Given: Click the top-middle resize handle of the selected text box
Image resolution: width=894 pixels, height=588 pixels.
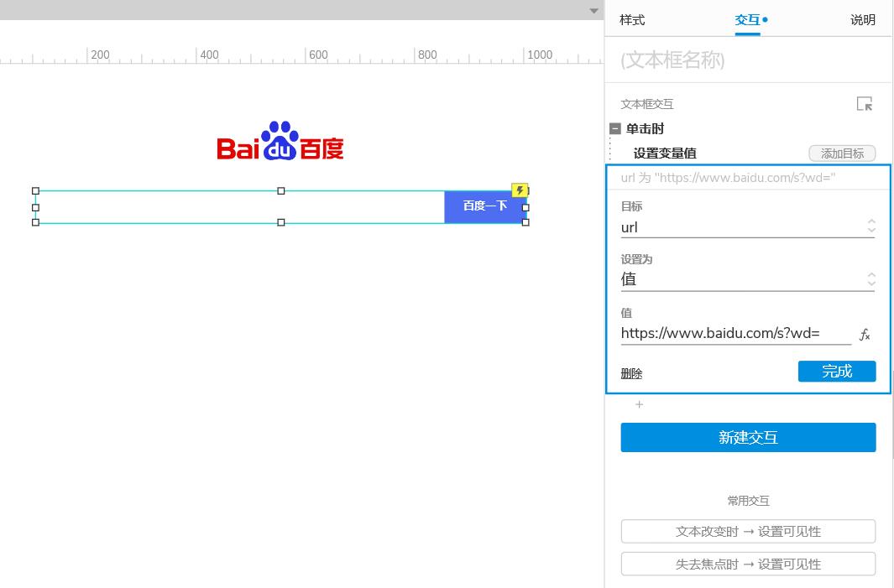Looking at the screenshot, I should (280, 191).
